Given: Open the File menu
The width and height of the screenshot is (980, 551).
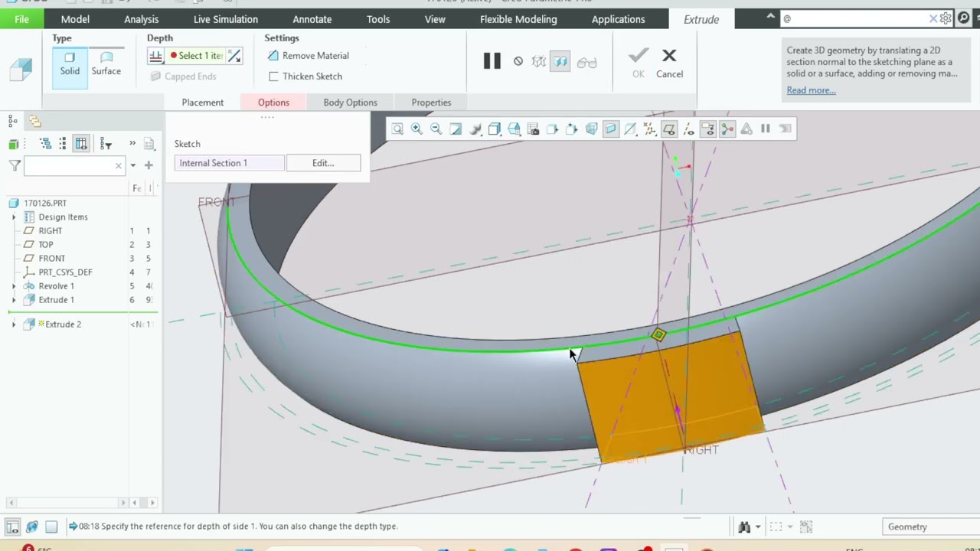Looking at the screenshot, I should tap(21, 19).
